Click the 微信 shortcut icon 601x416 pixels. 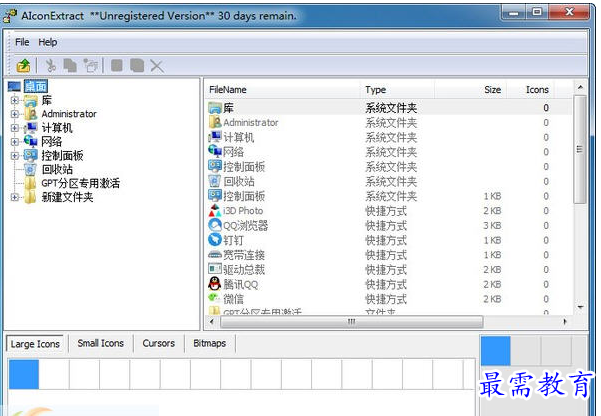click(214, 298)
